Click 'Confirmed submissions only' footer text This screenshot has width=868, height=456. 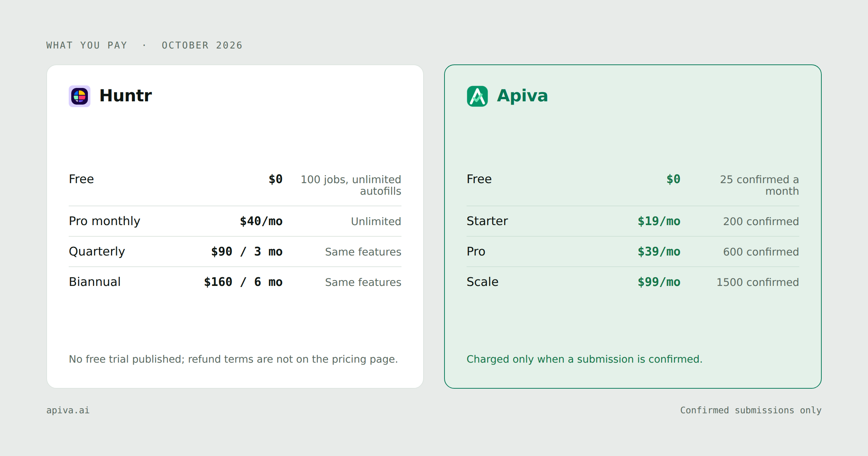tap(751, 410)
